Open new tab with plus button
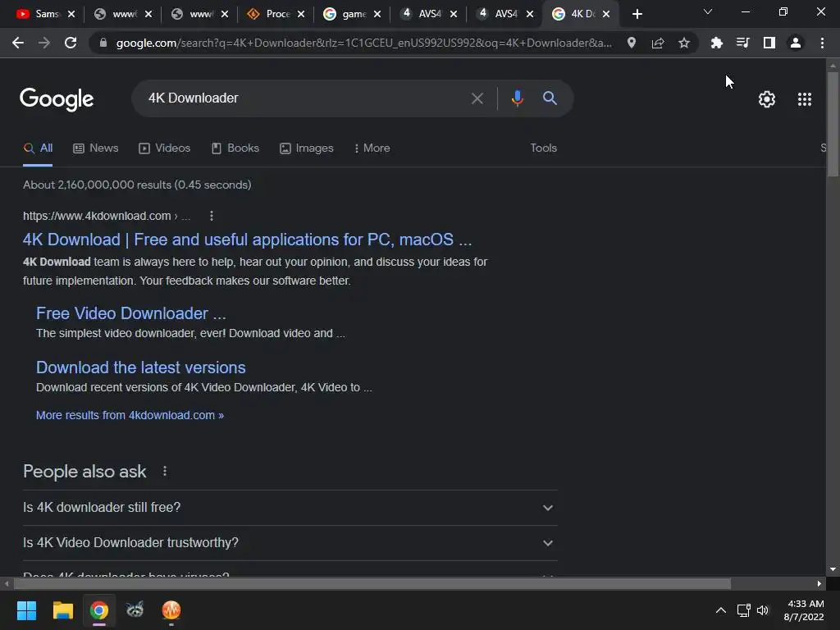The width and height of the screenshot is (840, 630). [637, 14]
